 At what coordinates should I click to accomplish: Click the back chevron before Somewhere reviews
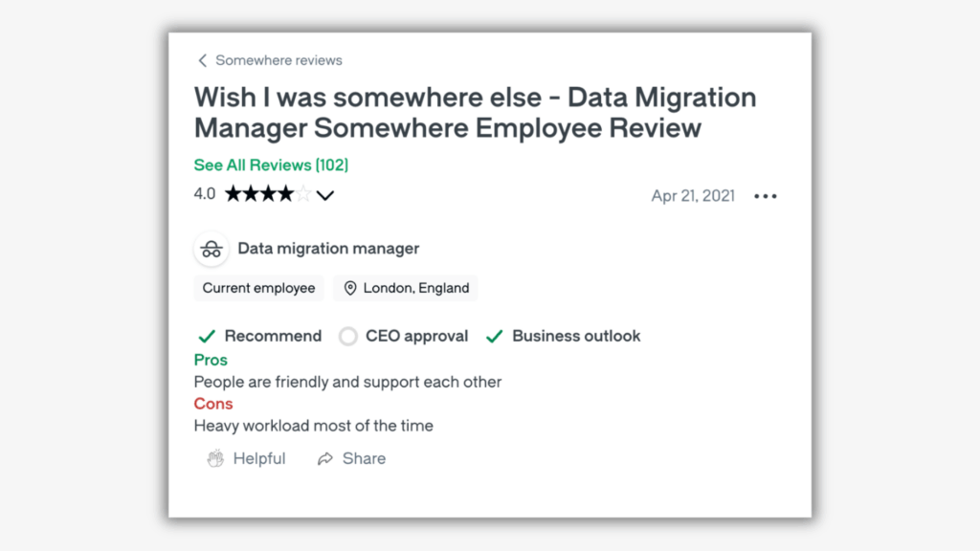coord(202,59)
